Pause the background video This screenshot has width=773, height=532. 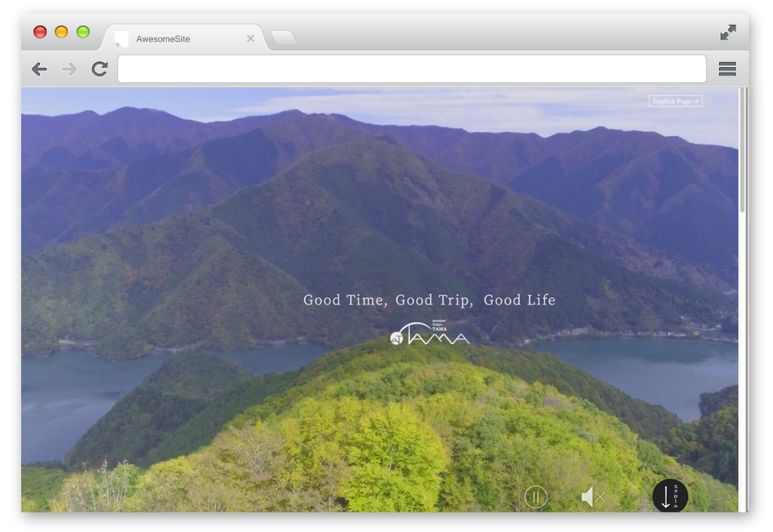coord(535,497)
